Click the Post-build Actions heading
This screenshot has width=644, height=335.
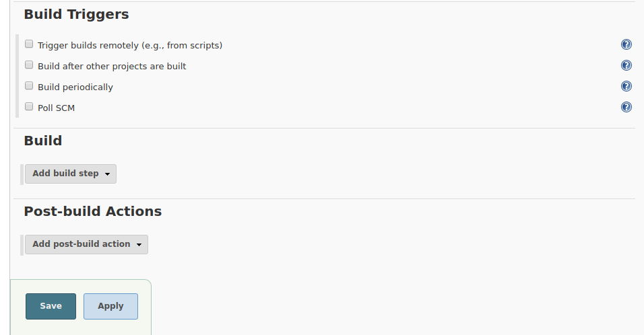tap(93, 211)
